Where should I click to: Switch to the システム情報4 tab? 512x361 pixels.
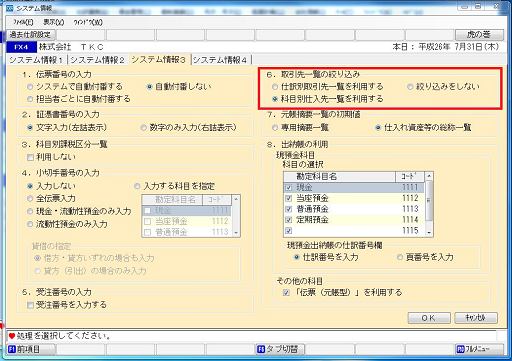pos(220,60)
